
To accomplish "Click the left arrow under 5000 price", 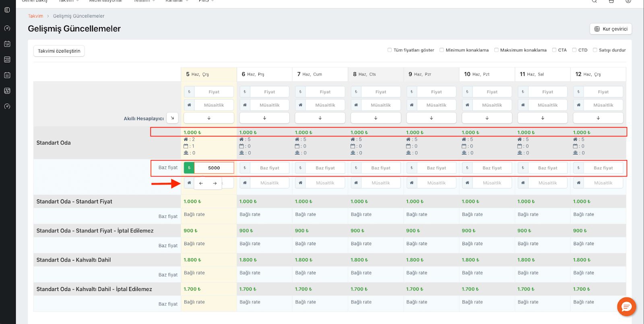I will tap(201, 183).
